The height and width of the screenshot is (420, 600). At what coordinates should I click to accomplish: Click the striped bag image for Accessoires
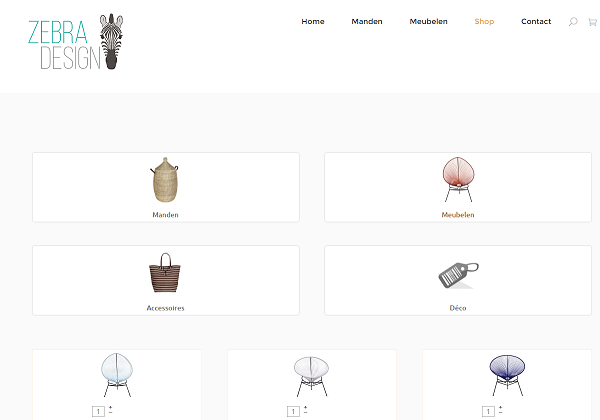tap(165, 272)
